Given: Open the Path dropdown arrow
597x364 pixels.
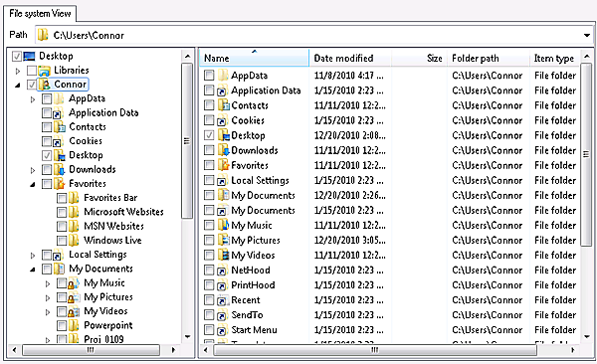Looking at the screenshot, I should click(587, 36).
